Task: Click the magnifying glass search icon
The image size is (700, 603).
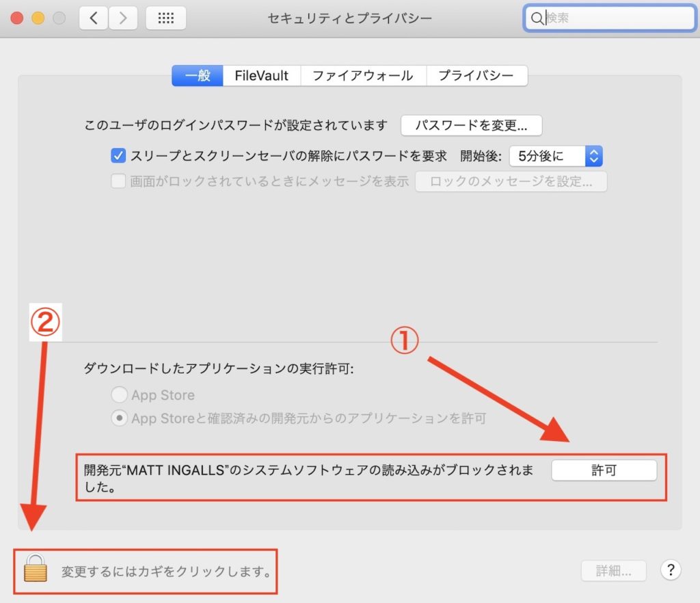Action: point(537,18)
